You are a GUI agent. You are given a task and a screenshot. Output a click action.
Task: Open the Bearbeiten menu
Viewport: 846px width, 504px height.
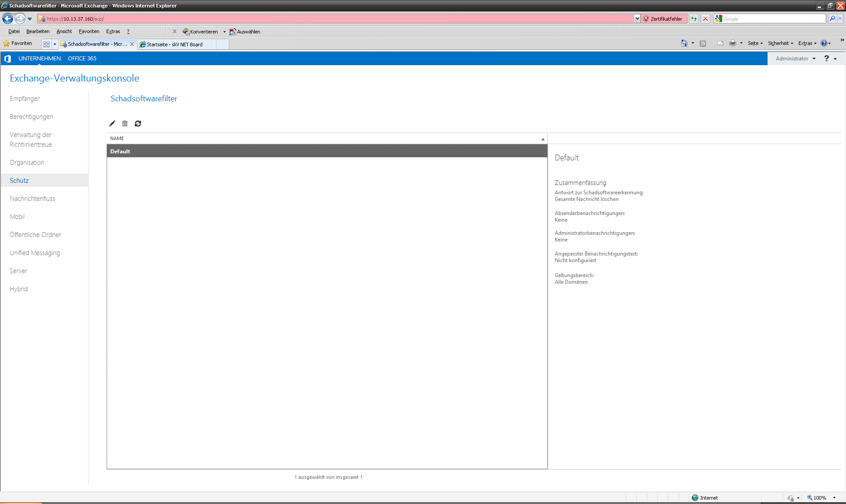(38, 31)
